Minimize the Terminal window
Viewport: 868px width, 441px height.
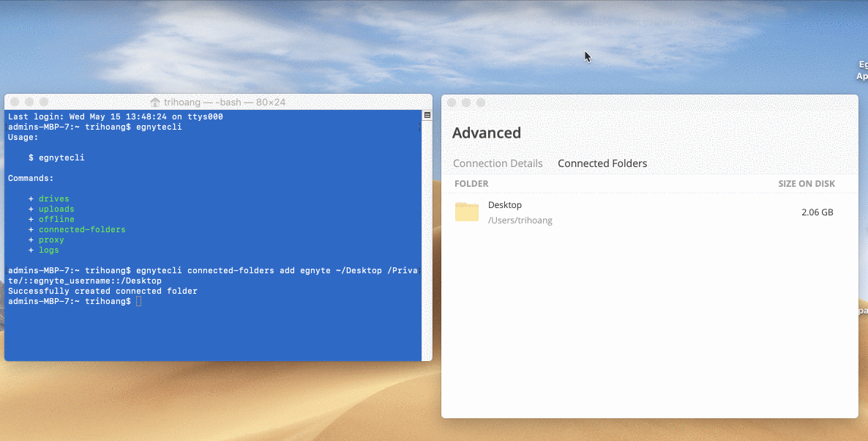[29, 102]
